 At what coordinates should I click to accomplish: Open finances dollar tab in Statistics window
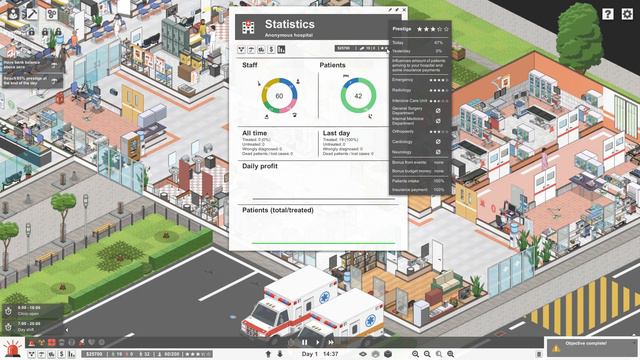(x=271, y=49)
